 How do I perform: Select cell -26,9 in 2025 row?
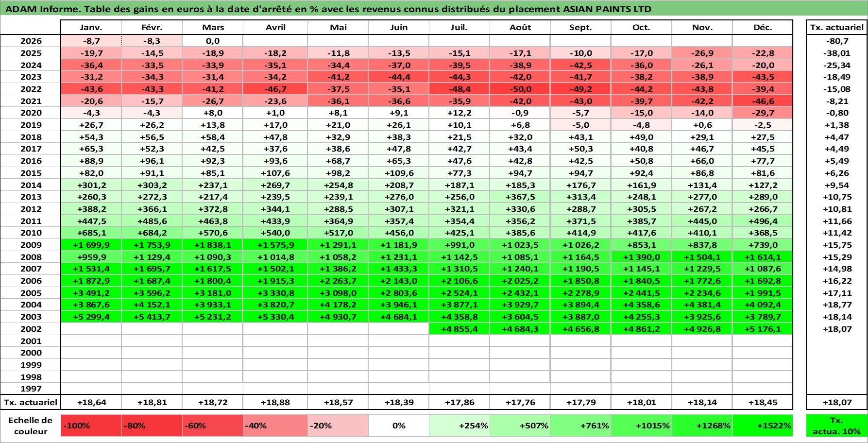(x=702, y=53)
